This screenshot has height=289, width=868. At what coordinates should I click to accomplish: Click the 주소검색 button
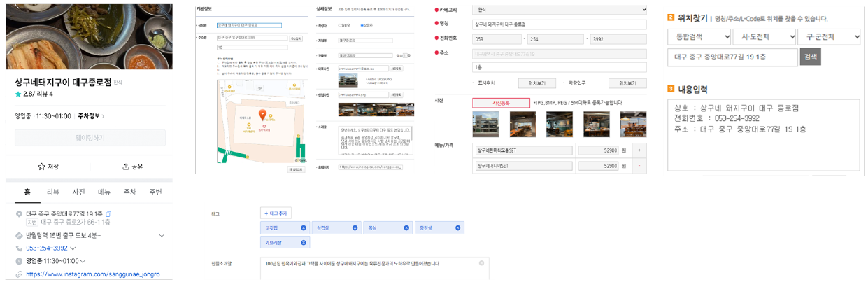point(296,38)
